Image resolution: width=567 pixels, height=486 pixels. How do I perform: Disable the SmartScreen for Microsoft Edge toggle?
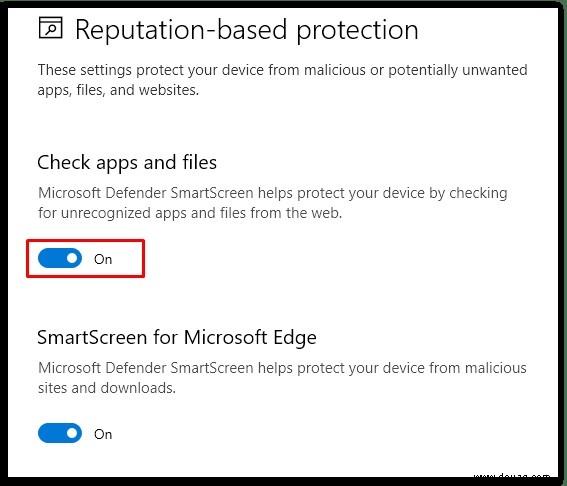[60, 433]
